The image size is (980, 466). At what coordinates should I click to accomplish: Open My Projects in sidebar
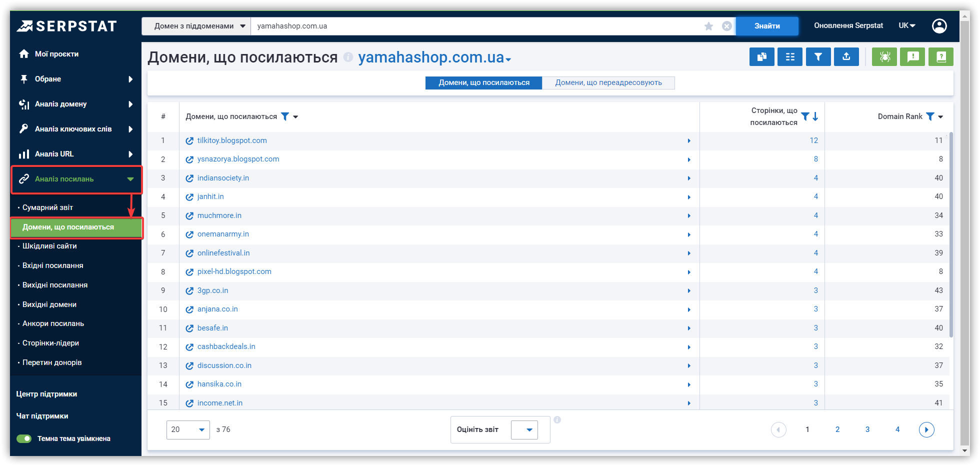click(x=56, y=54)
